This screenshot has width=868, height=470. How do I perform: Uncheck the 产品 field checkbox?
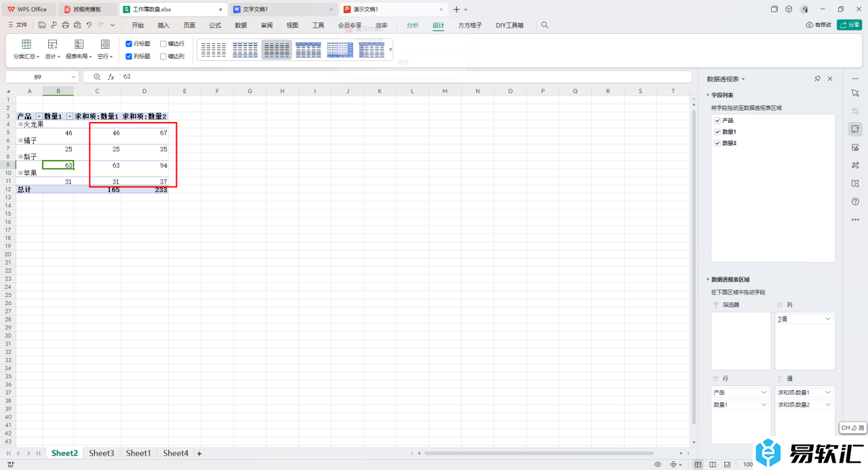[x=717, y=120]
